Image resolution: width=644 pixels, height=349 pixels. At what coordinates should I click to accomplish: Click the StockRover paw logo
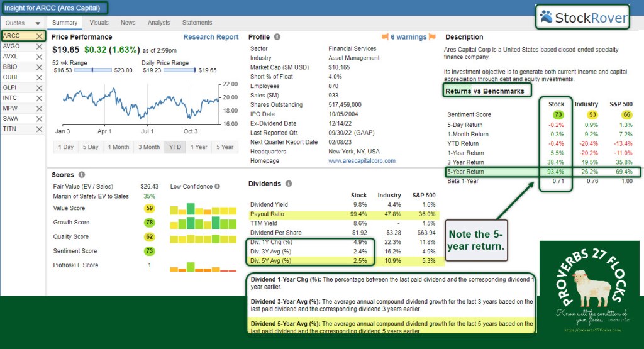pos(546,18)
